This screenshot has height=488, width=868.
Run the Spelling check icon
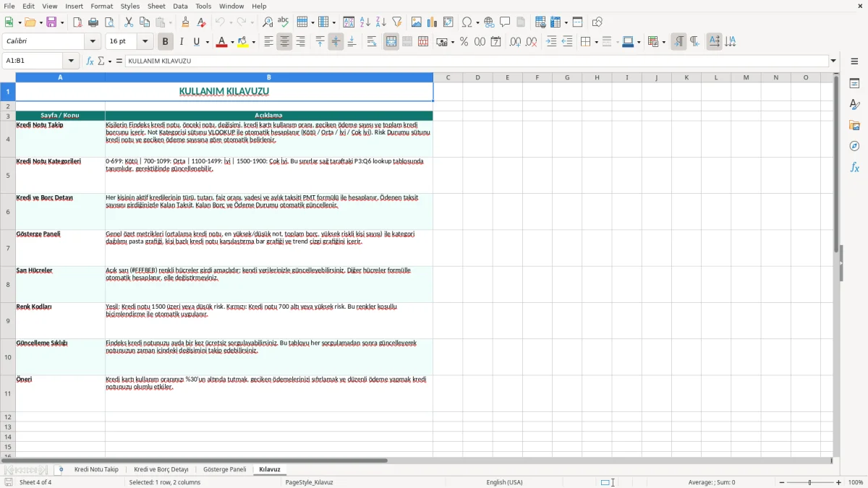(x=283, y=22)
